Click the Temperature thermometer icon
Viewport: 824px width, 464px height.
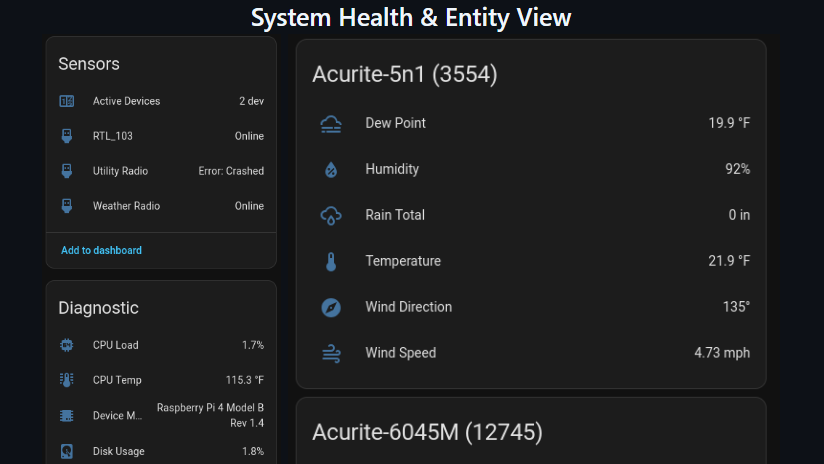click(x=331, y=261)
